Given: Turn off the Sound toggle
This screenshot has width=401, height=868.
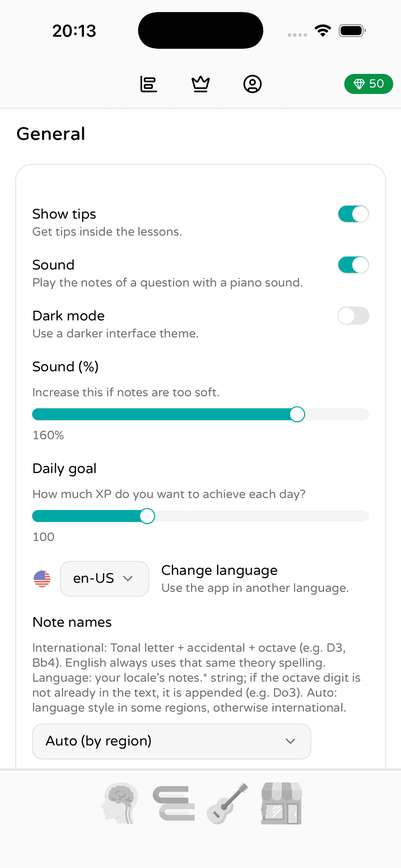Looking at the screenshot, I should tap(353, 265).
